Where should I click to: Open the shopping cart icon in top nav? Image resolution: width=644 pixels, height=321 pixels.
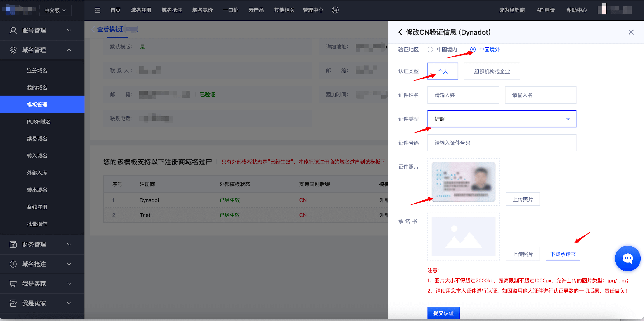(x=335, y=10)
